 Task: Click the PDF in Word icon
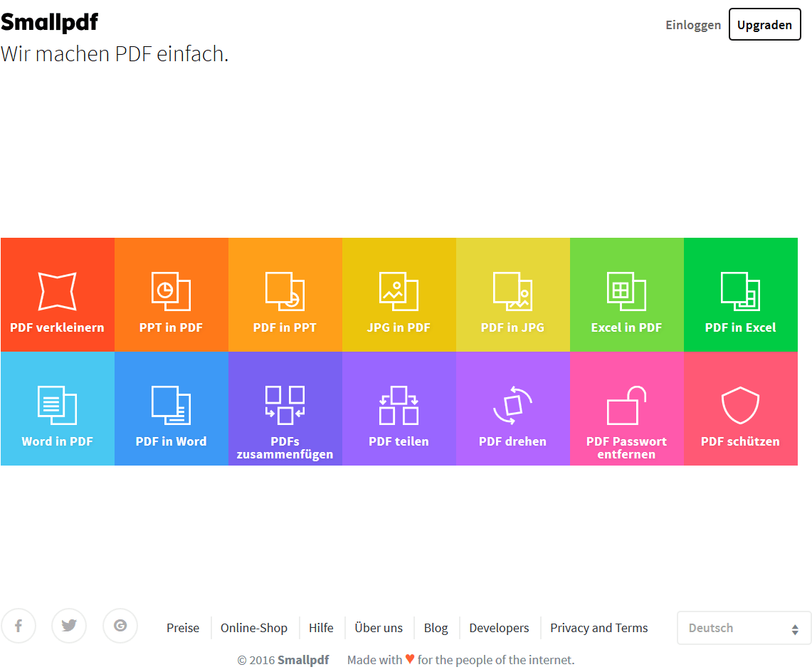(171, 405)
